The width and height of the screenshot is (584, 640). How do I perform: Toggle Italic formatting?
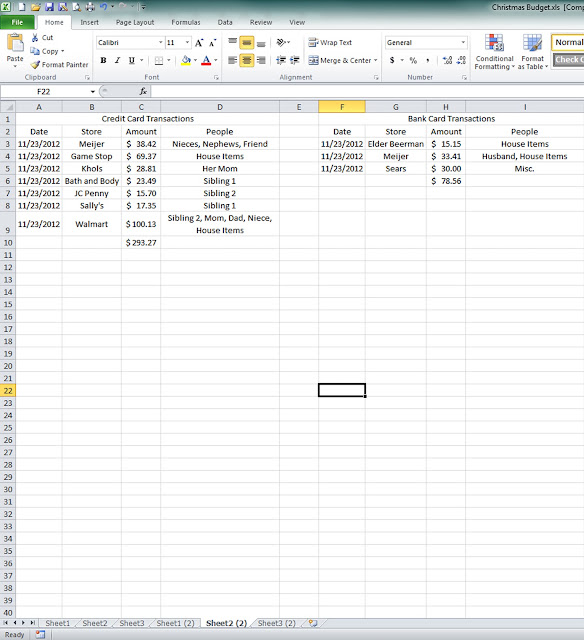coord(117,60)
